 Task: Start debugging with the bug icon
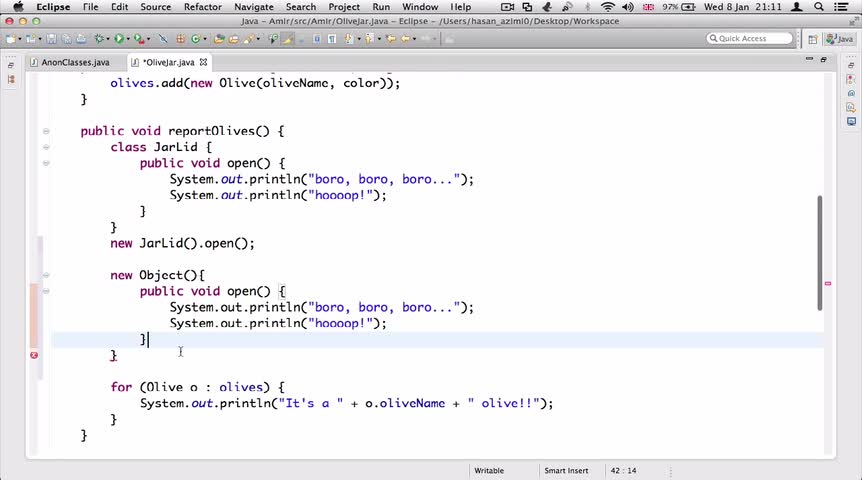(x=99, y=39)
